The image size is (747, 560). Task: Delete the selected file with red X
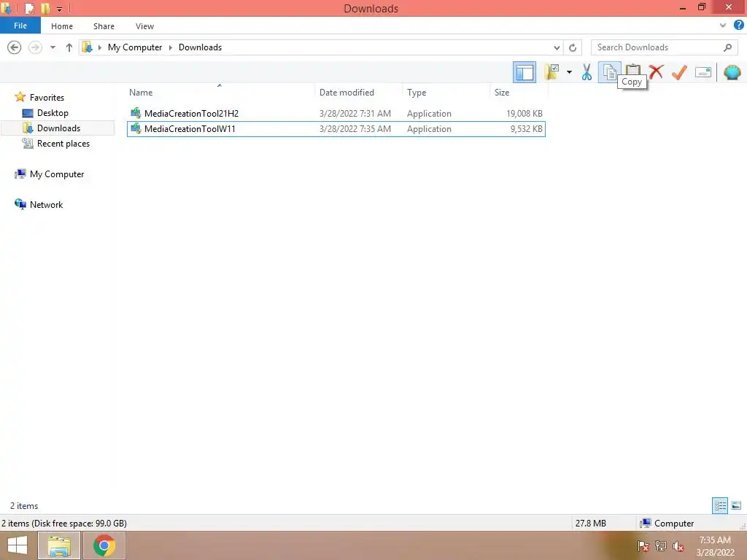click(656, 72)
